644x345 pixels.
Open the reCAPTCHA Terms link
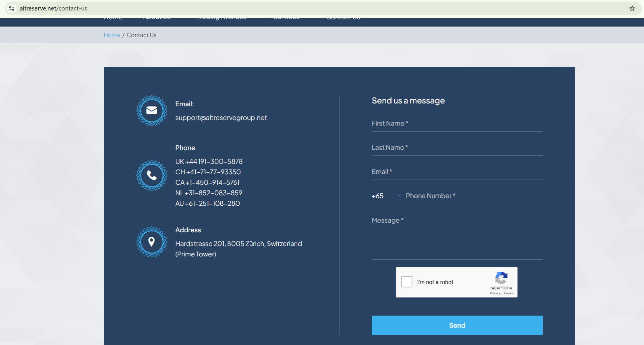508,293
